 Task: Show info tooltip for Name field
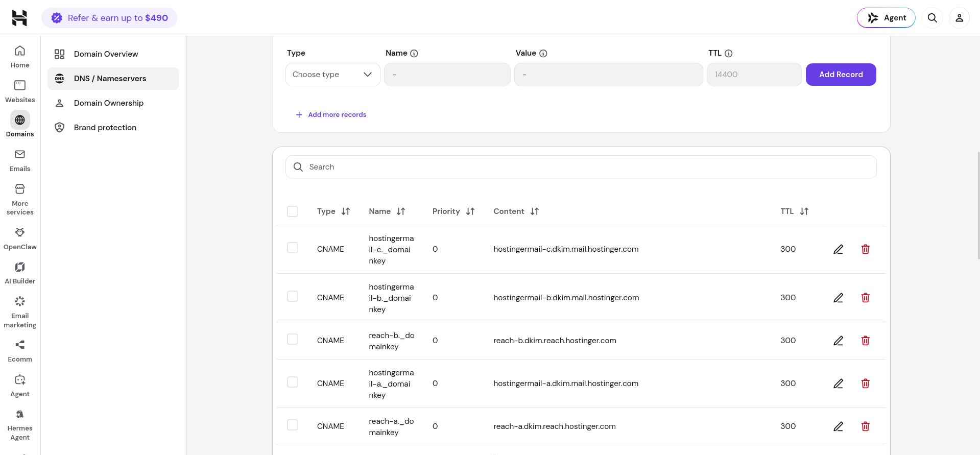click(x=414, y=53)
